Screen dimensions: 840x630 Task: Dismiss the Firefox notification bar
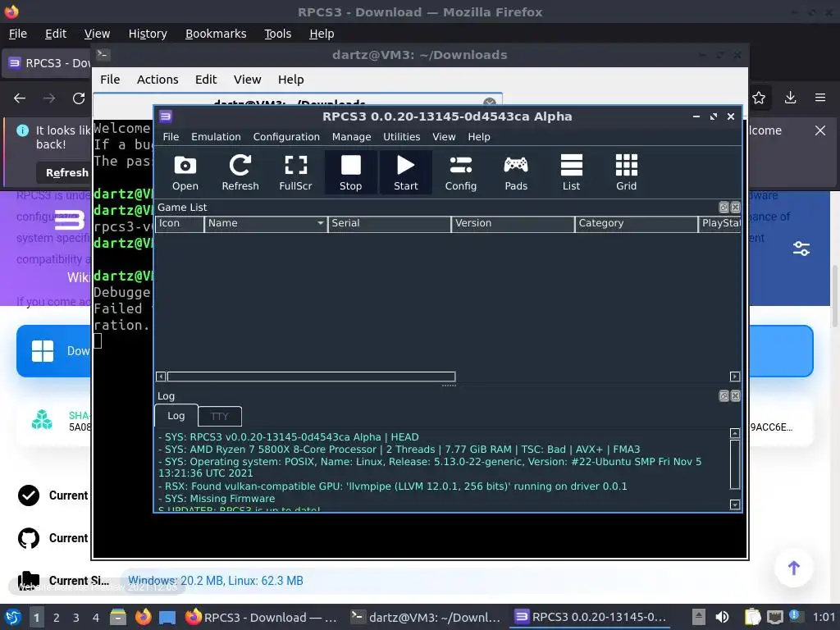820,130
